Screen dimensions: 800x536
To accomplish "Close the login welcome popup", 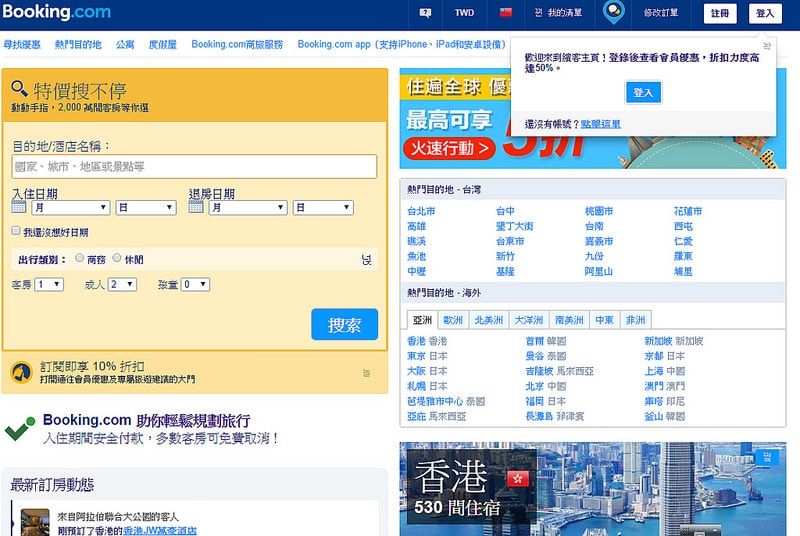I will (x=767, y=46).
